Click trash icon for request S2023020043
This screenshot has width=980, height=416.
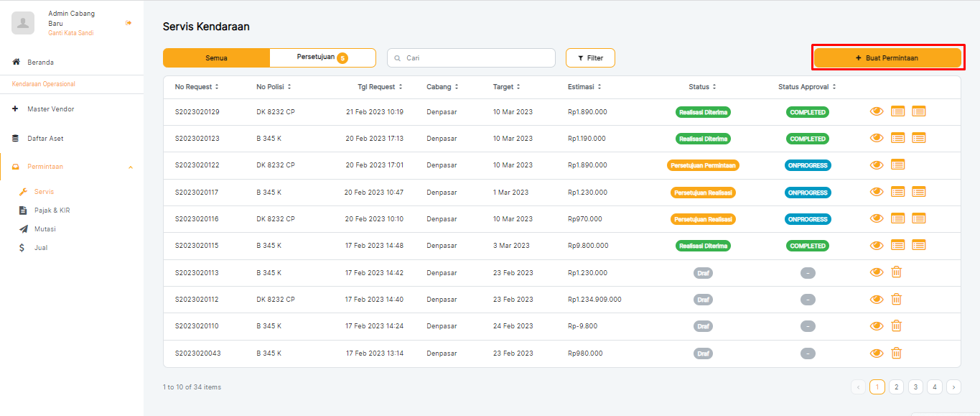coord(896,353)
